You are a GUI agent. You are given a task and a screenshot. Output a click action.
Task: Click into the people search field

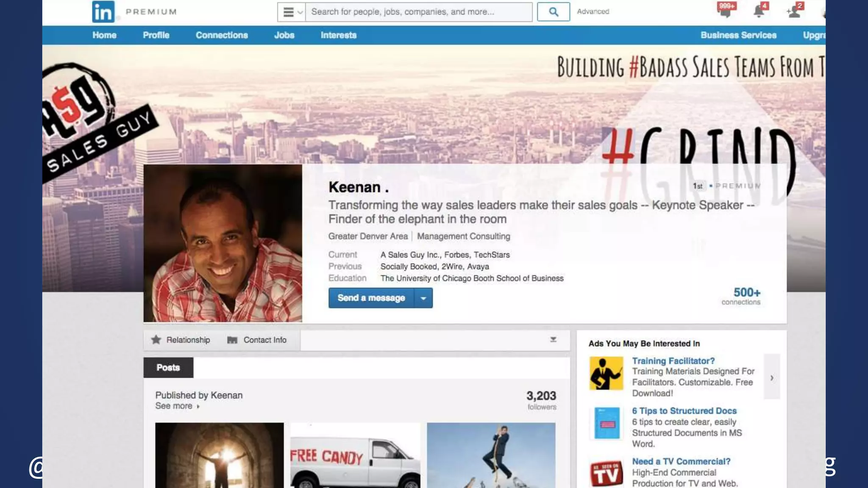(x=418, y=12)
